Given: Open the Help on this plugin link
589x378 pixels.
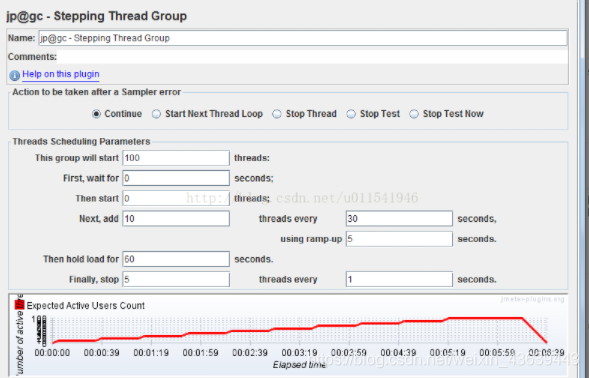Looking at the screenshot, I should point(60,74).
